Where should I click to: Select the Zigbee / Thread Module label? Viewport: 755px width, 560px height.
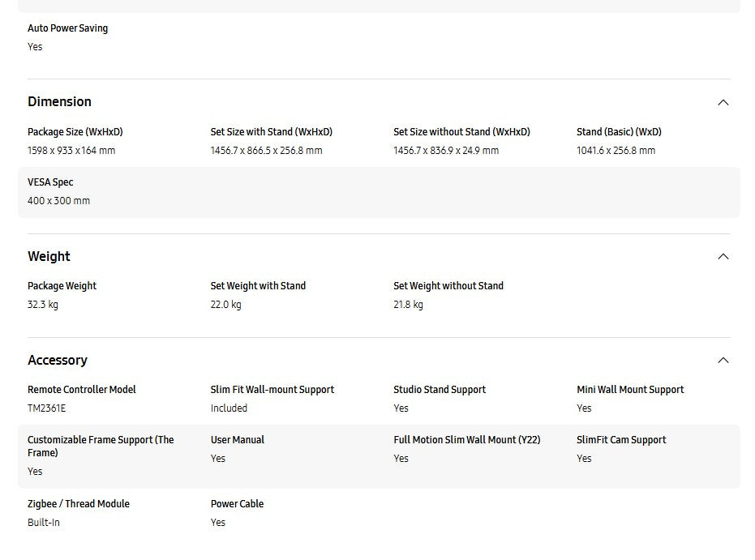[x=78, y=504]
